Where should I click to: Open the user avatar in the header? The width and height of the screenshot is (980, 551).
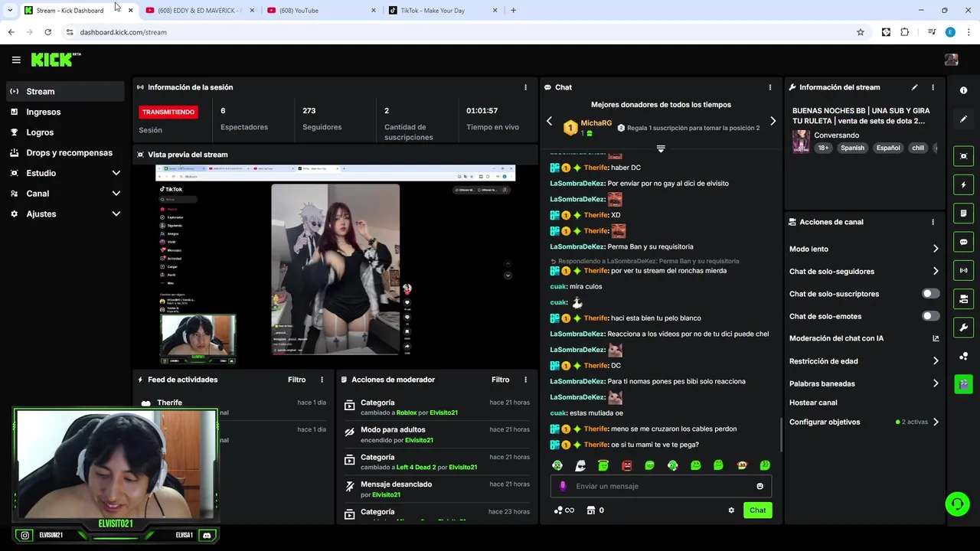[x=951, y=60]
